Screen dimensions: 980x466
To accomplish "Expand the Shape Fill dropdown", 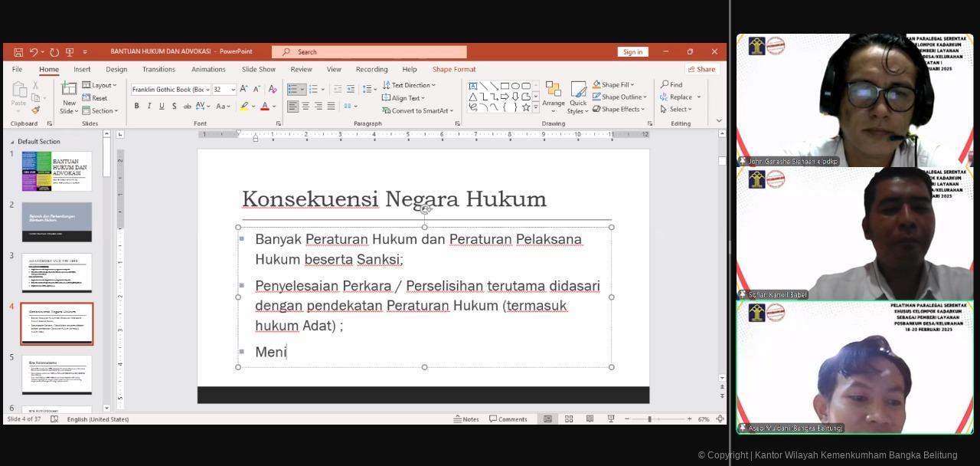I will point(631,85).
